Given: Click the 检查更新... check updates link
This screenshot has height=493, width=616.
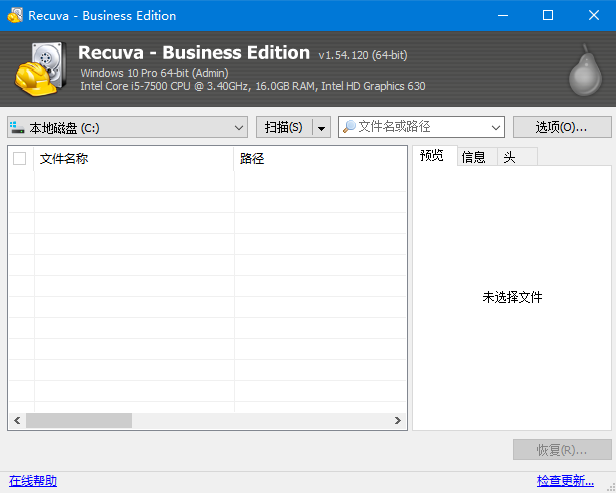Looking at the screenshot, I should 565,480.
